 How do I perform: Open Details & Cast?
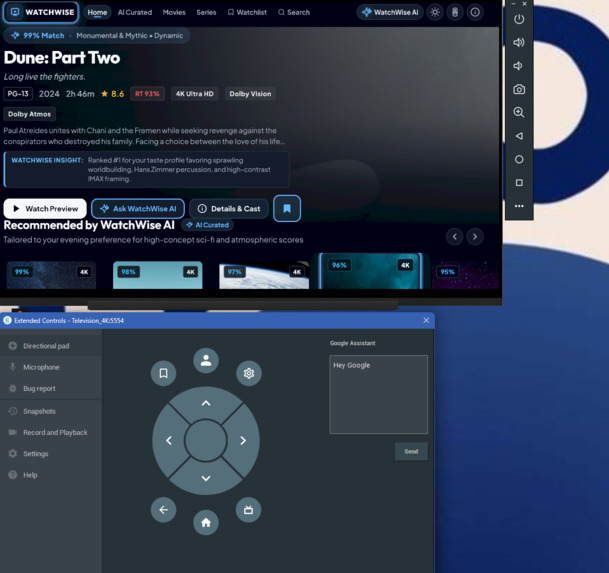click(229, 209)
